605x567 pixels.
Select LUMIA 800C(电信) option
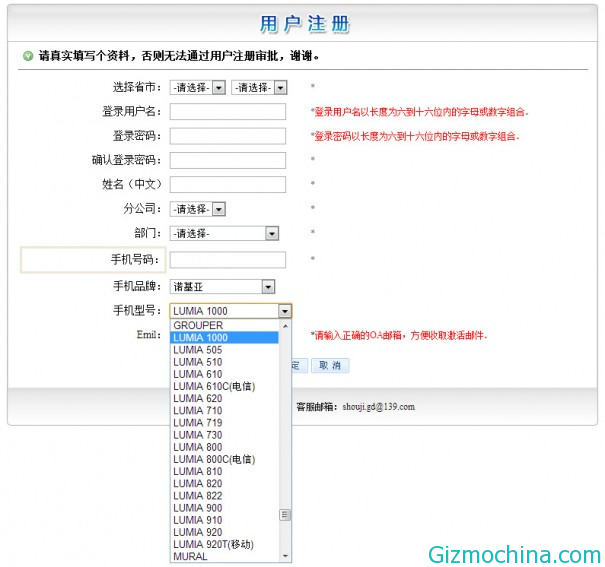[224, 459]
